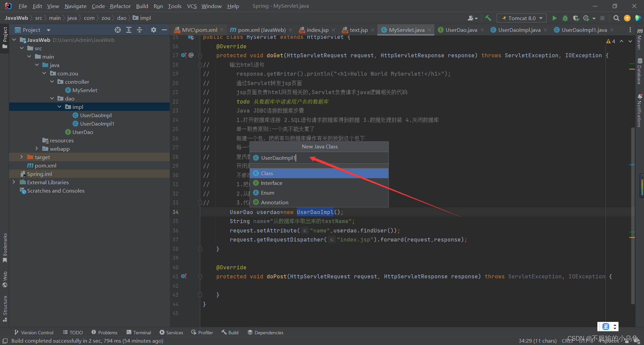The width and height of the screenshot is (644, 345).
Task: Select Enum in New Java Class popup
Action: click(319, 193)
